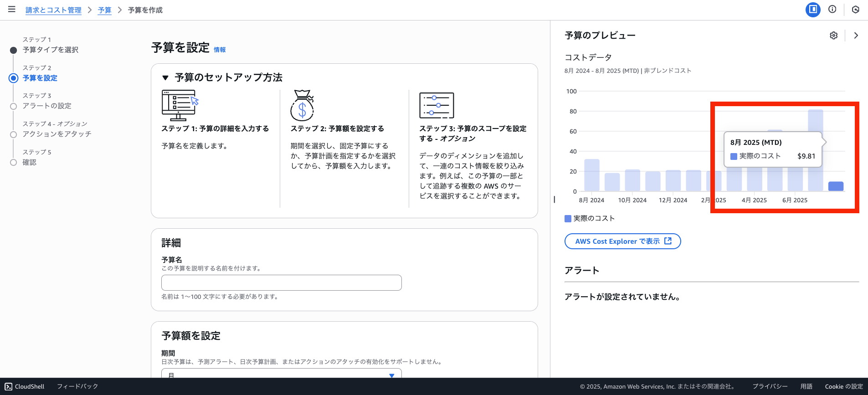Open the 情報 info link
Viewport: 868px width, 395px height.
click(x=220, y=50)
